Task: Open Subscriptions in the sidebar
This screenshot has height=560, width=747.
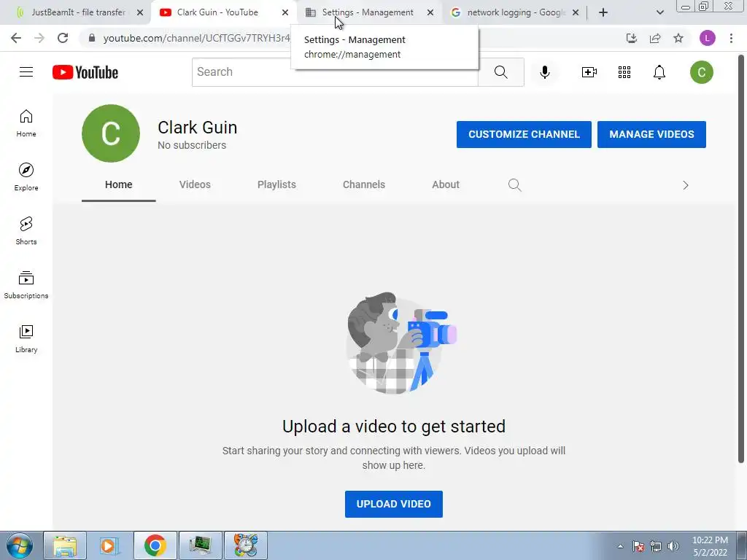Action: [26, 285]
